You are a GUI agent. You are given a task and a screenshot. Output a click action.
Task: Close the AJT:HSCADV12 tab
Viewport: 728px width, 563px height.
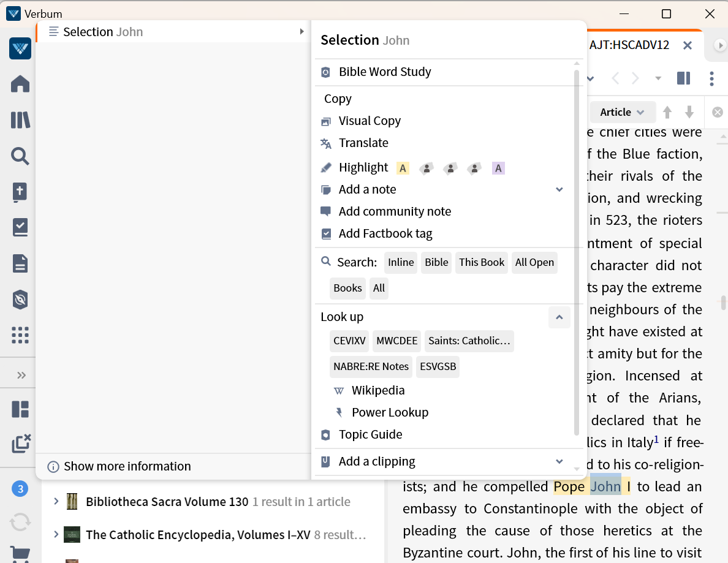tap(688, 45)
